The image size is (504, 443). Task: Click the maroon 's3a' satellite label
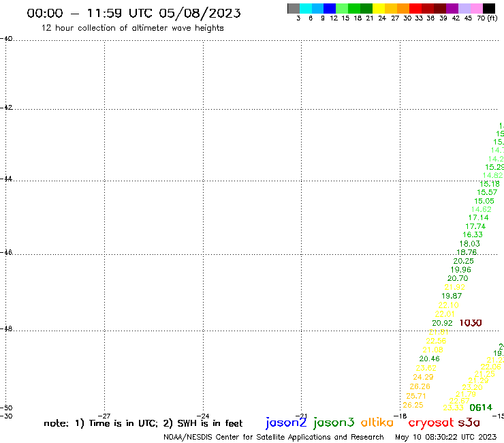click(469, 423)
